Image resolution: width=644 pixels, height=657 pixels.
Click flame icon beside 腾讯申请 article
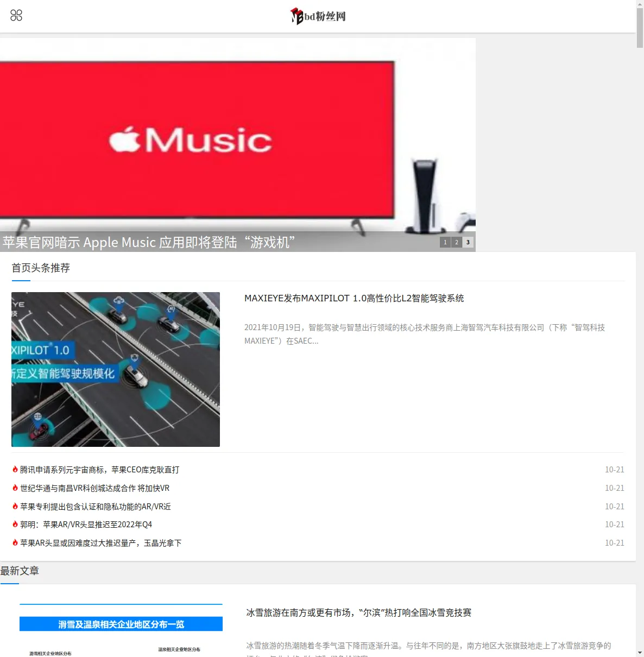pyautogui.click(x=15, y=469)
